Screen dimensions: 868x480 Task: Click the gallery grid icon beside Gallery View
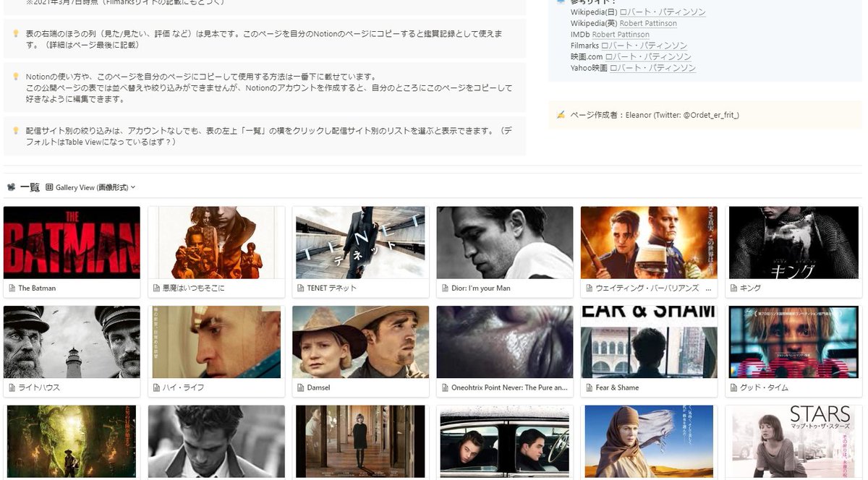[49, 187]
